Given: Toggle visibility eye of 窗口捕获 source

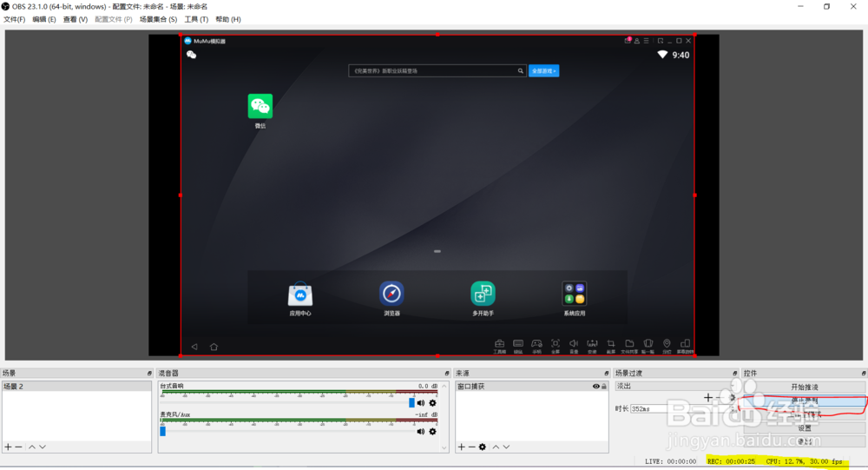Looking at the screenshot, I should click(x=595, y=387).
